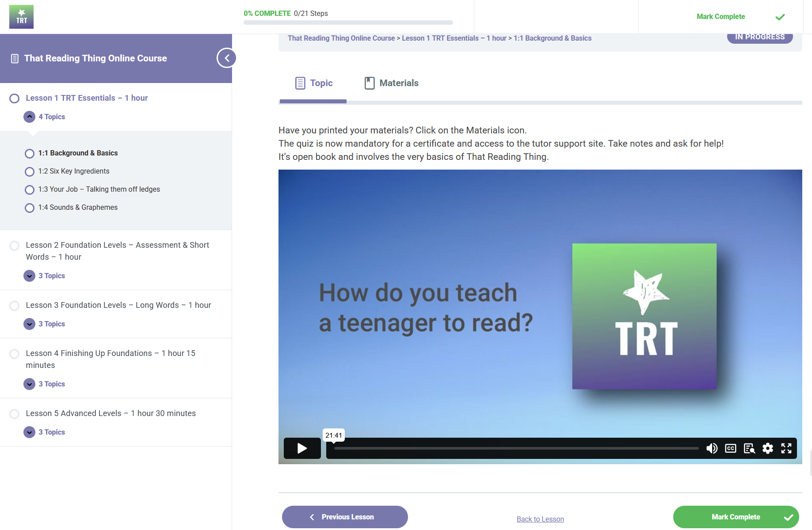Toggle closed captions on video
Viewport: 812px width, 530px height.
coord(731,448)
